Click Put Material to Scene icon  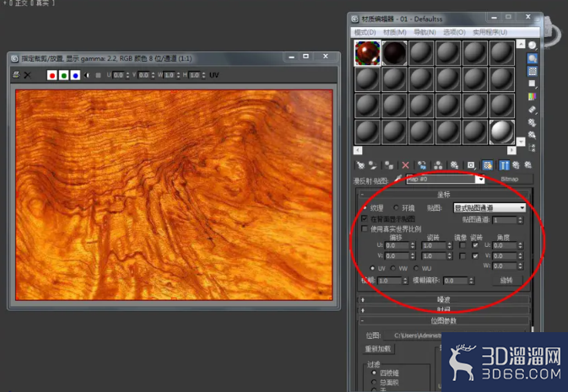click(x=372, y=165)
